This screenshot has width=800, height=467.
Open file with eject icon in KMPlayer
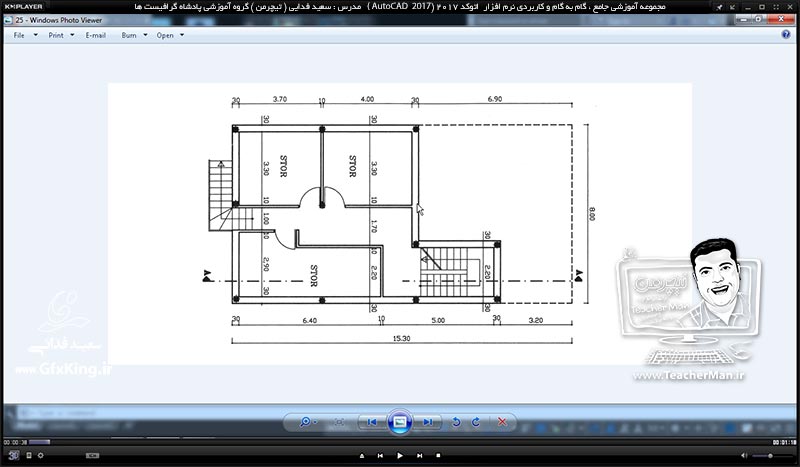pos(362,455)
